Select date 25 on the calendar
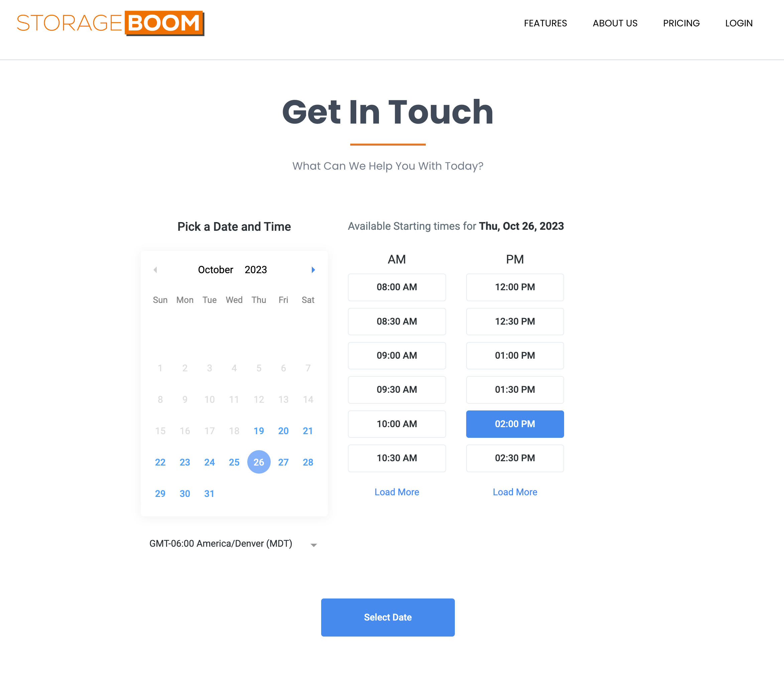 (x=234, y=462)
